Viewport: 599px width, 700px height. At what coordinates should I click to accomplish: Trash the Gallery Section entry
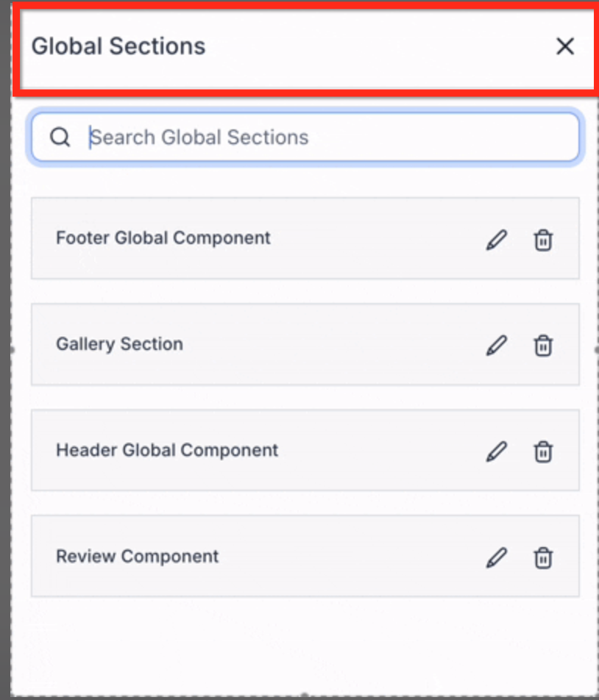pyautogui.click(x=543, y=345)
